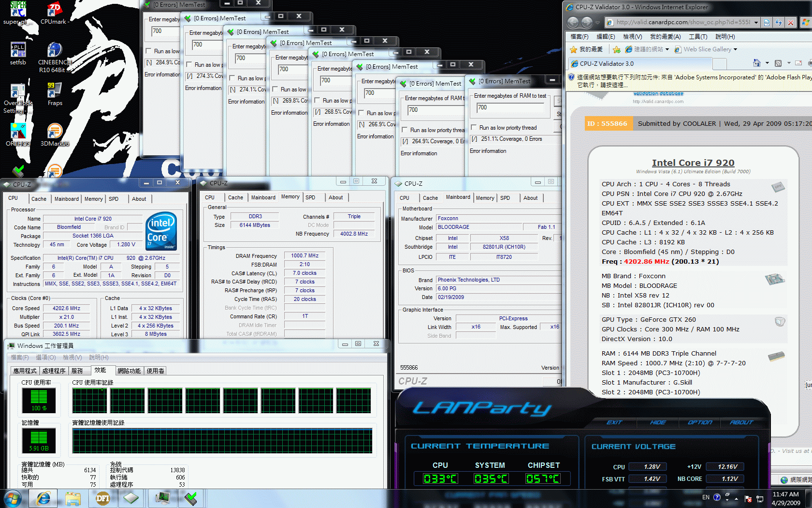
Task: Toggle low priority thread in 264.9% coverage MemTest
Action: [405, 130]
